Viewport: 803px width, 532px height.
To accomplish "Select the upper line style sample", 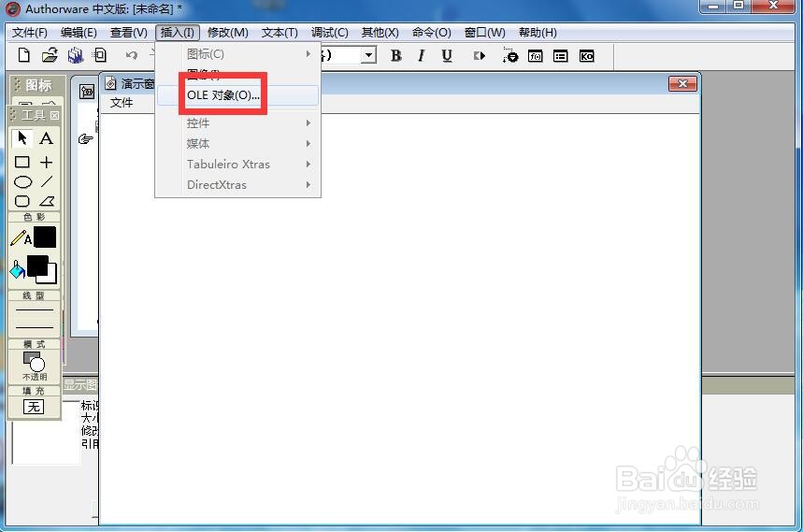I will click(34, 309).
